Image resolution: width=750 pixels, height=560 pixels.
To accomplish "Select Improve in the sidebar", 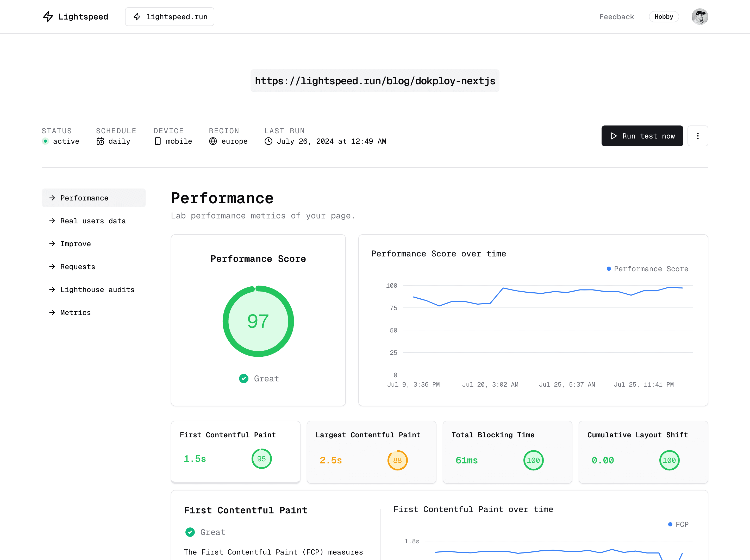I will (75, 244).
